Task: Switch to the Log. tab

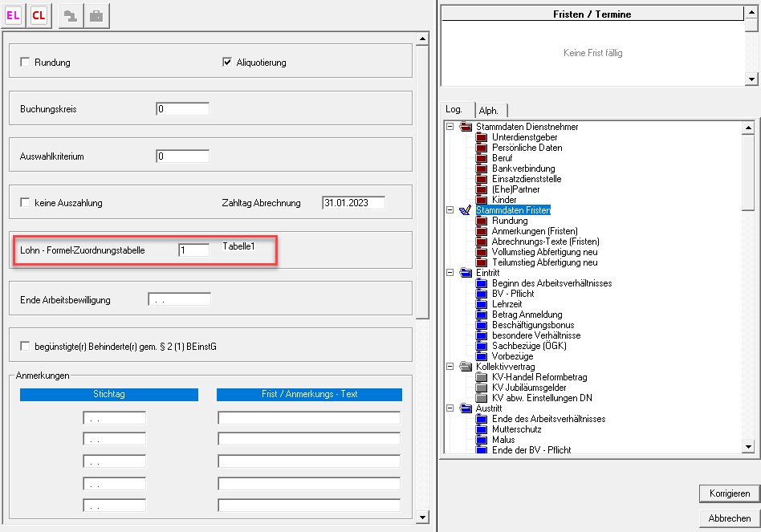Action: pyautogui.click(x=454, y=109)
